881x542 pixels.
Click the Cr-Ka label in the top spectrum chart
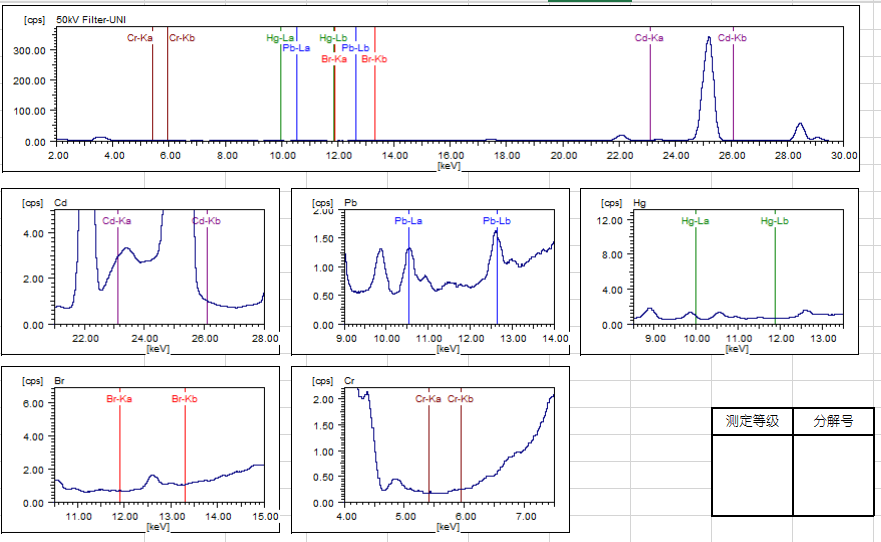click(140, 38)
